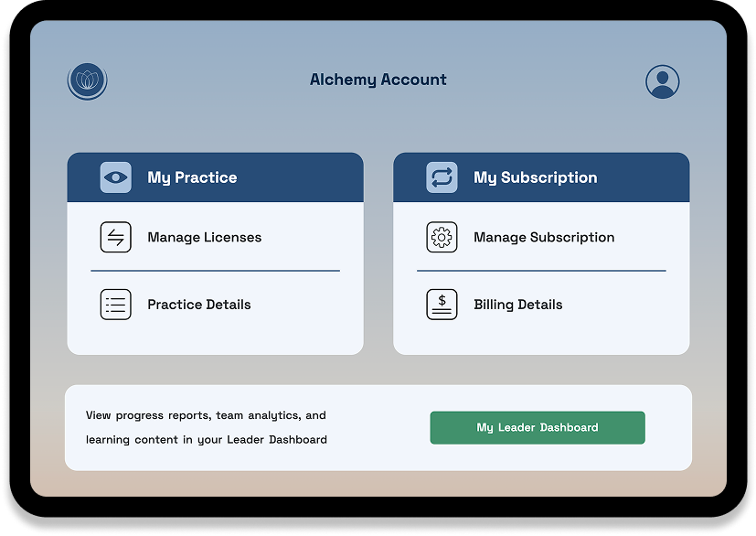Select the Manage Licenses lightning icon
The height and width of the screenshot is (536, 756).
tap(115, 237)
